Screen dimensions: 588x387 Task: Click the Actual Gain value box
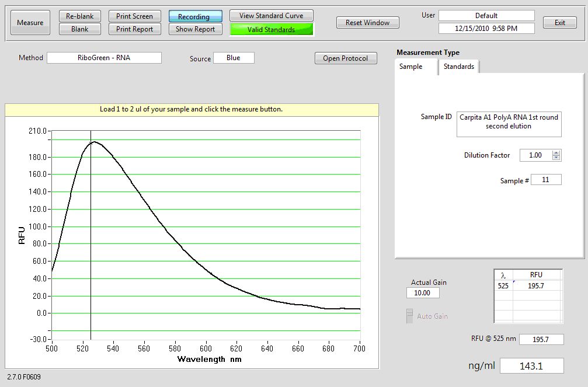pyautogui.click(x=423, y=293)
